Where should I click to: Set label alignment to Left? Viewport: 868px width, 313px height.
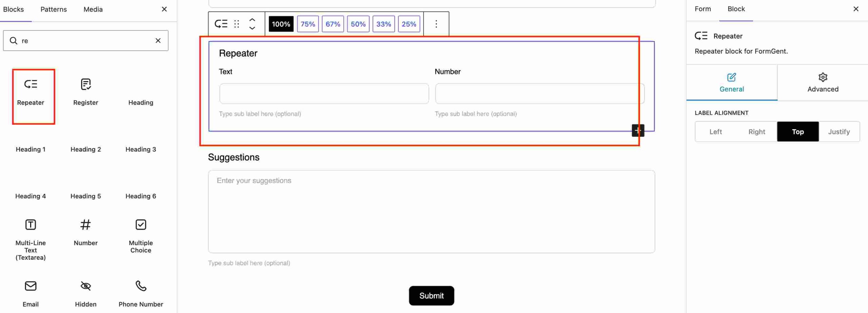coord(715,132)
